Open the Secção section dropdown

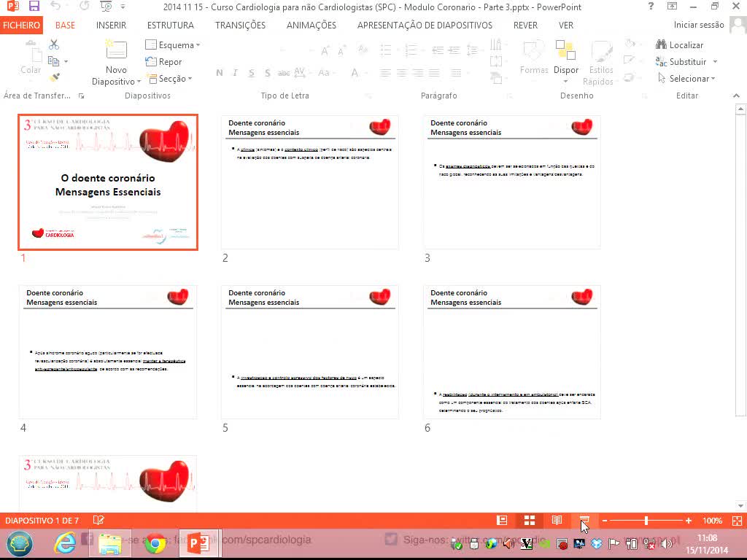(169, 79)
